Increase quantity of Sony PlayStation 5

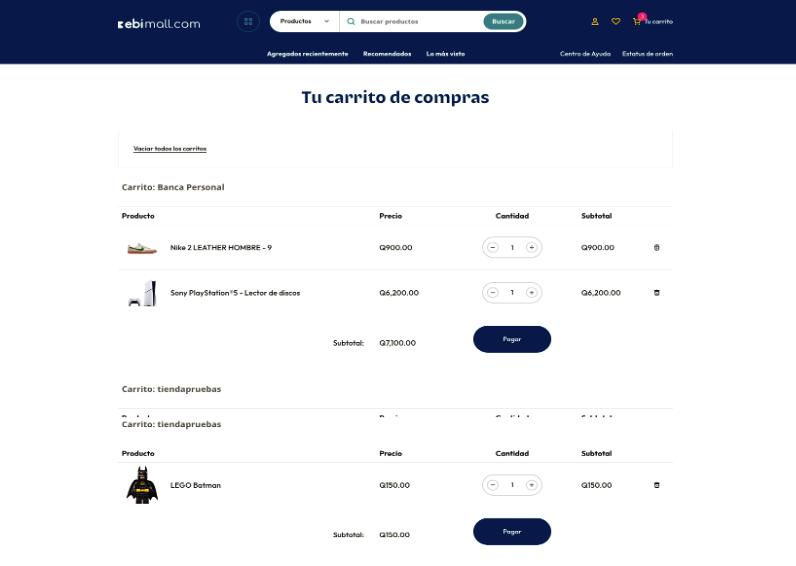click(532, 293)
